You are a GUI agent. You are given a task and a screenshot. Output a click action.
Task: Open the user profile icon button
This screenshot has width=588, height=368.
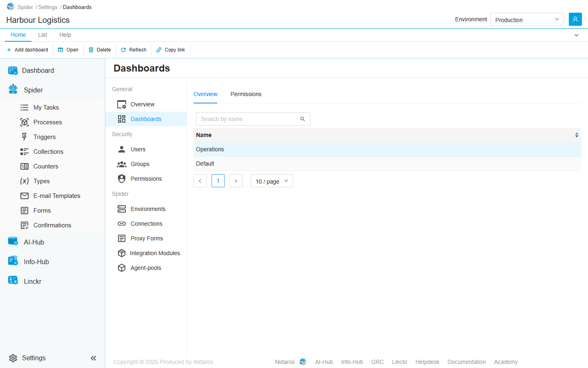point(575,19)
